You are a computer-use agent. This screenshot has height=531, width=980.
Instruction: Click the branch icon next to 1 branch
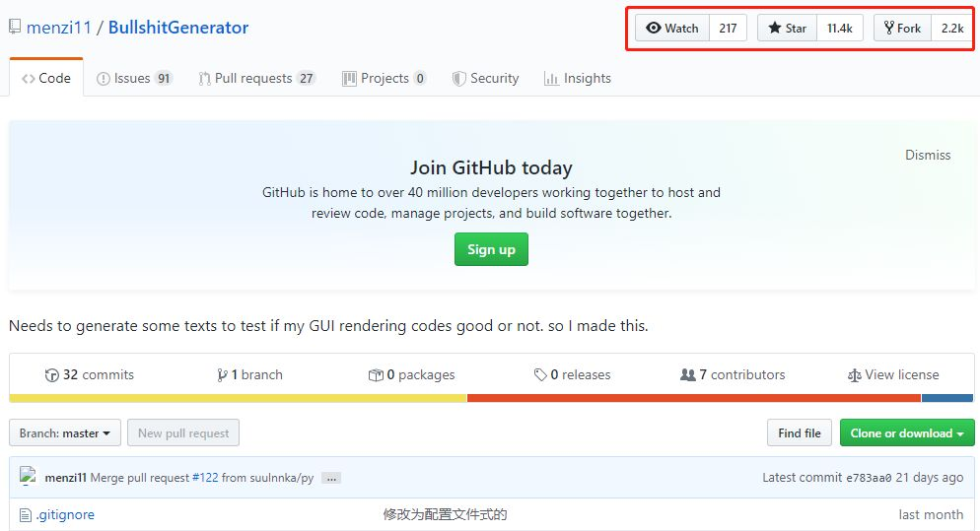click(222, 375)
